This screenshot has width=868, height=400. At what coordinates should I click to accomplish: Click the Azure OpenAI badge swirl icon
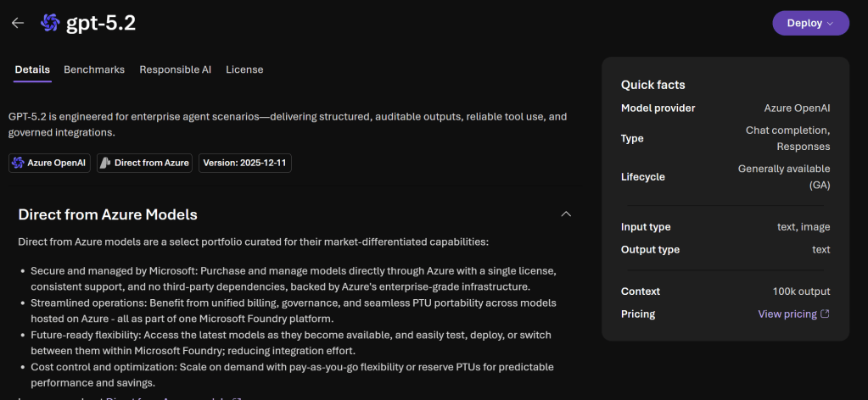[18, 163]
